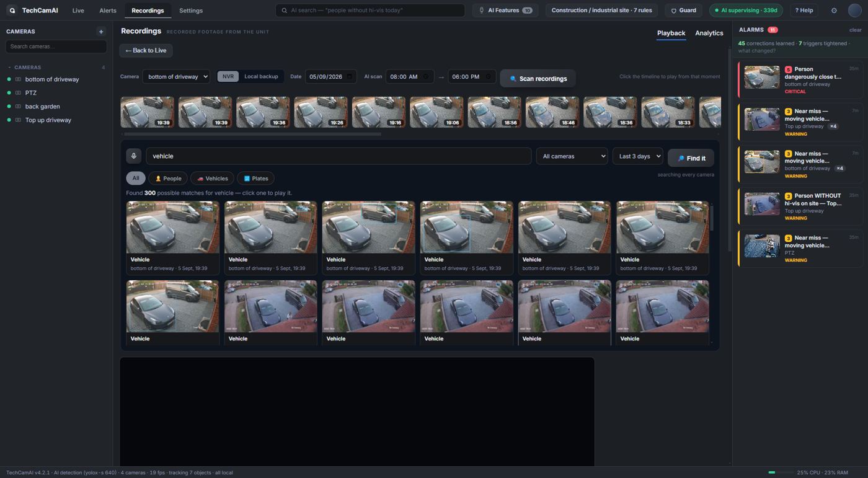
Task: Click the microphone voice search icon
Action: pos(133,156)
